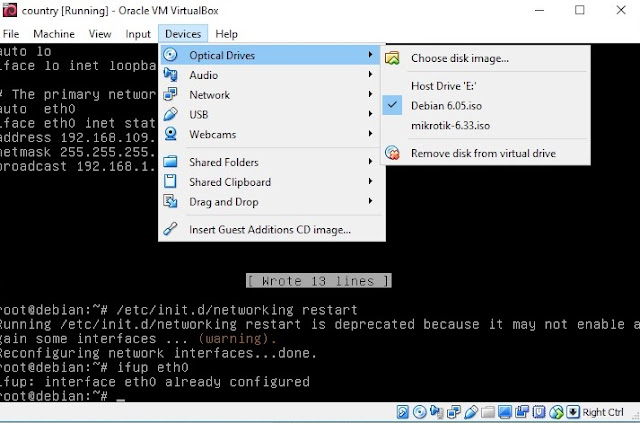The image size is (640, 423).
Task: Click the VirtualBox app icon in title bar
Action: (x=10, y=10)
